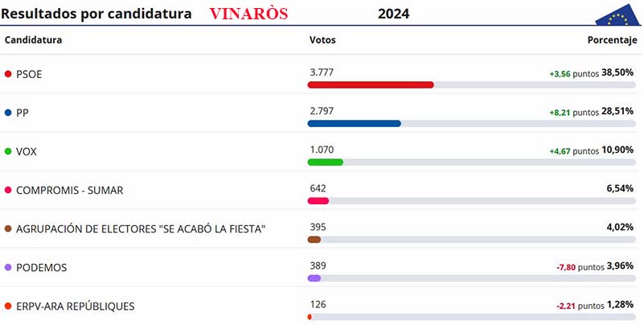Viewport: 644px width, 325px height.
Task: Click the green VOX vote bar
Action: (x=325, y=162)
